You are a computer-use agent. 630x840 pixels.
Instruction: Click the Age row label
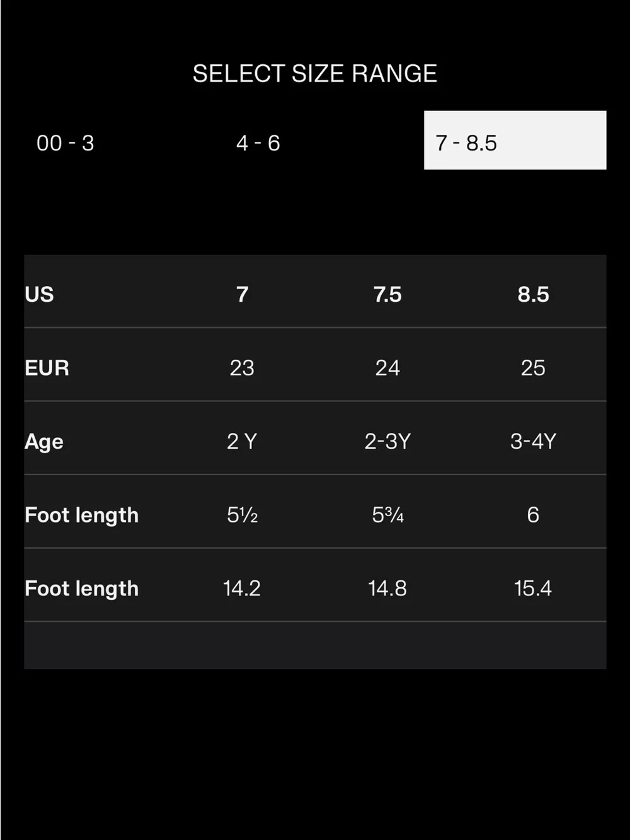click(x=44, y=442)
